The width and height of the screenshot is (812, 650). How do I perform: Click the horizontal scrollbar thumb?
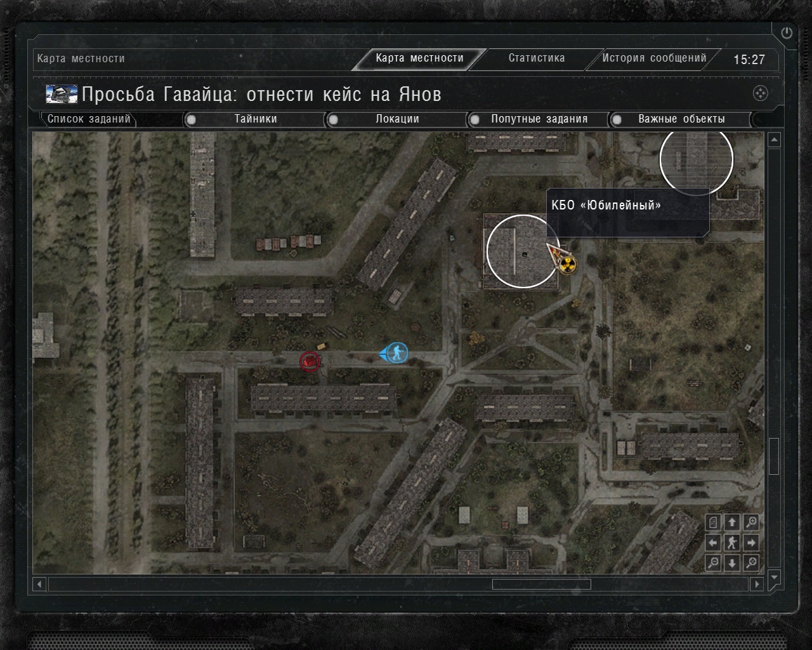tap(542, 584)
